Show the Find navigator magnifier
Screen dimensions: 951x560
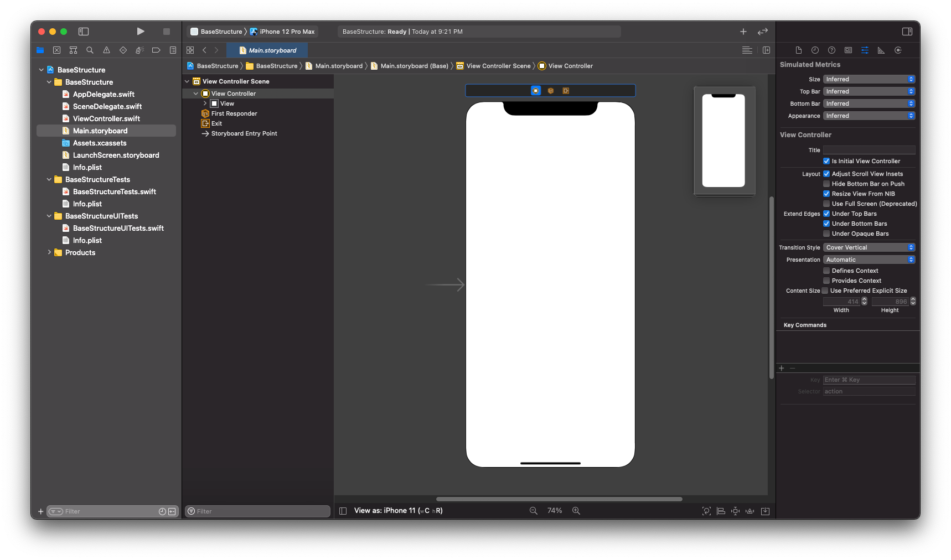tap(90, 50)
